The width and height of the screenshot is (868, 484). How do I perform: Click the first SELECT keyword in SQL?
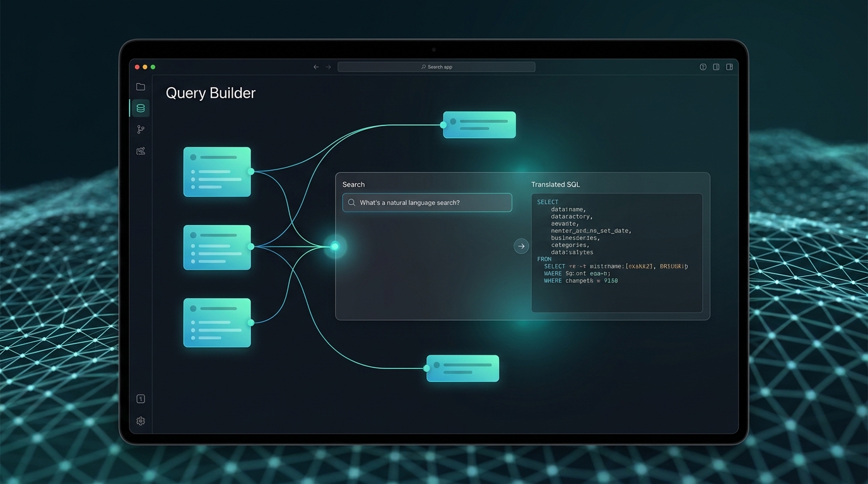pos(548,202)
